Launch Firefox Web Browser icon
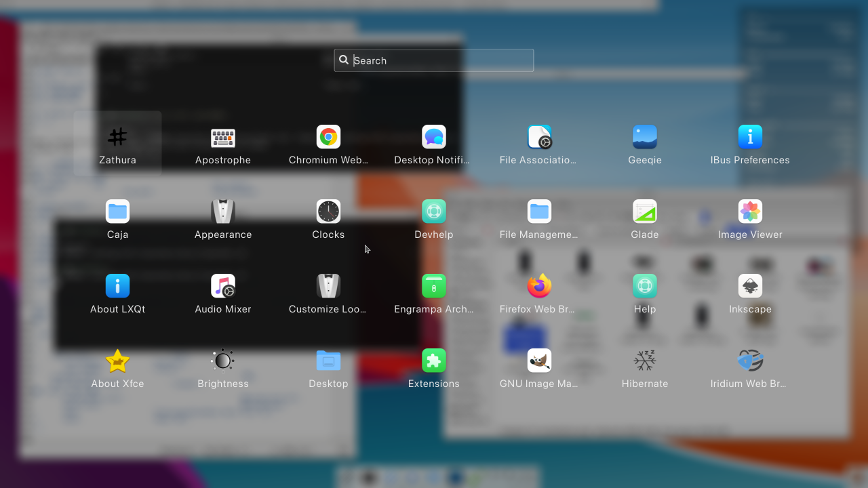 point(540,286)
